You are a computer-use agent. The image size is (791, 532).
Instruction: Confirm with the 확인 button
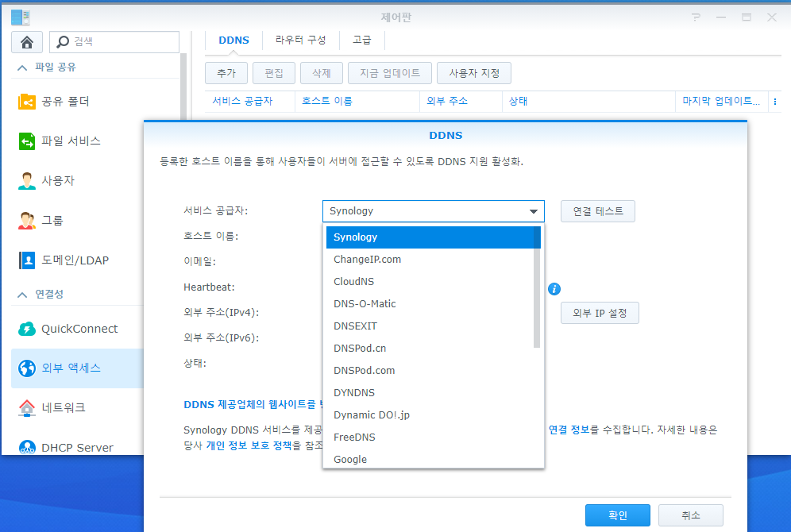[x=617, y=515]
